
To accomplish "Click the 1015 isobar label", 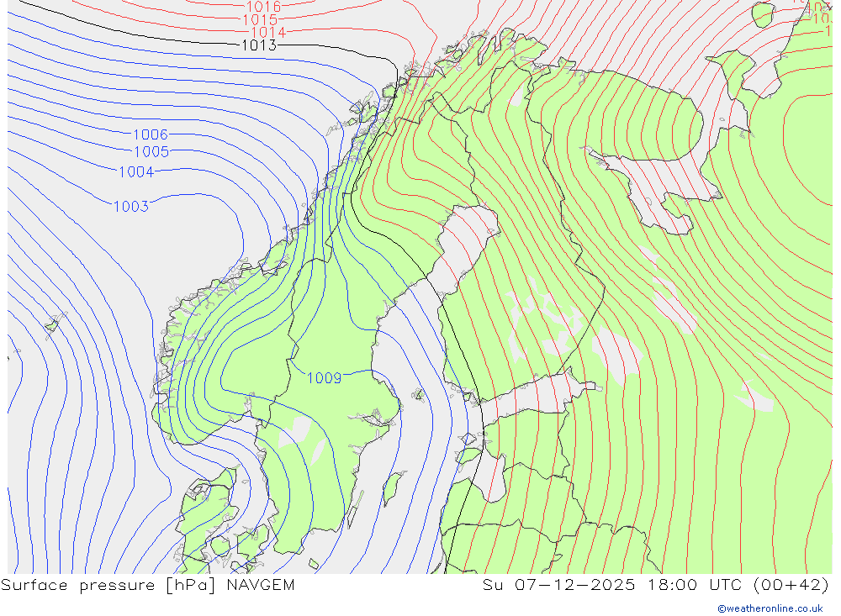I will click(260, 20).
